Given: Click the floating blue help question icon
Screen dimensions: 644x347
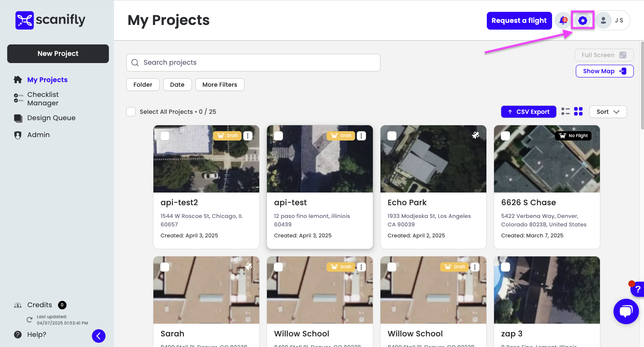Looking at the screenshot, I should tap(637, 289).
